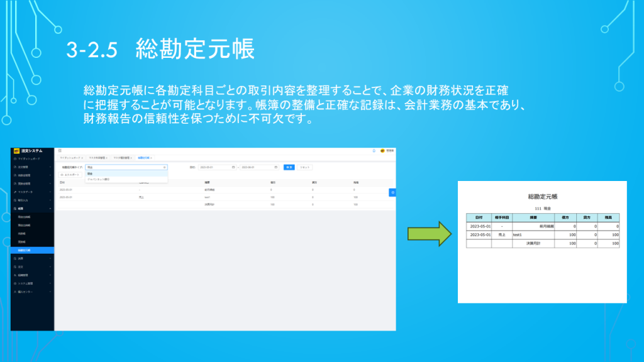The image size is (644, 362).
Task: Close the マイダッシュボード tab with its x
Action: (x=82, y=158)
